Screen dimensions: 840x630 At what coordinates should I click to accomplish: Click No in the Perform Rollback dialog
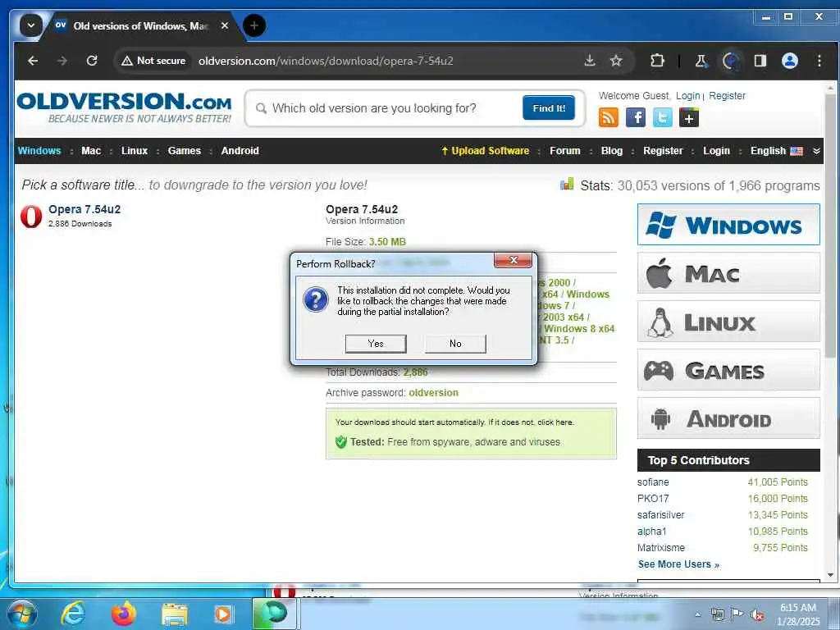tap(455, 344)
